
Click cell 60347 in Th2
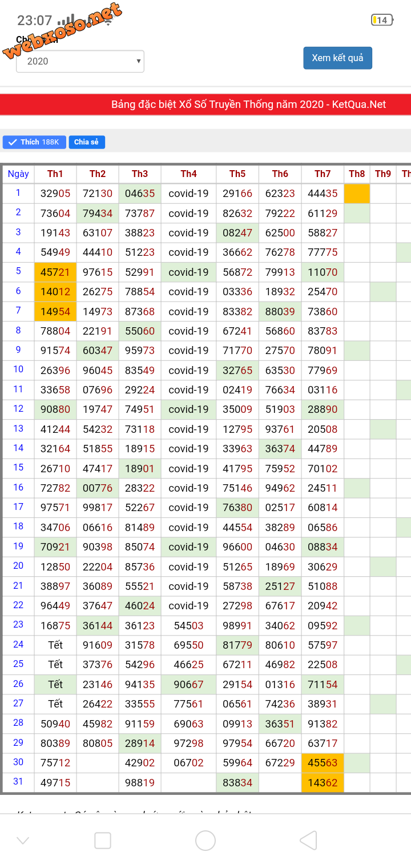coord(98,351)
